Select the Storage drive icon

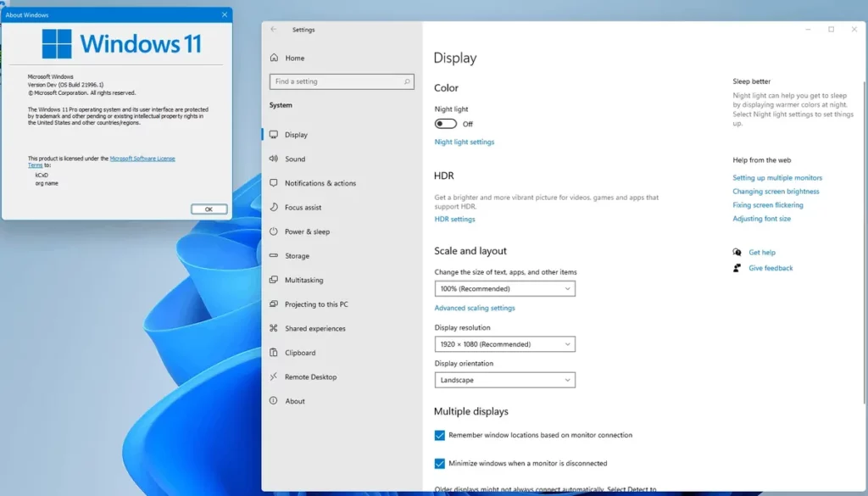(x=273, y=255)
